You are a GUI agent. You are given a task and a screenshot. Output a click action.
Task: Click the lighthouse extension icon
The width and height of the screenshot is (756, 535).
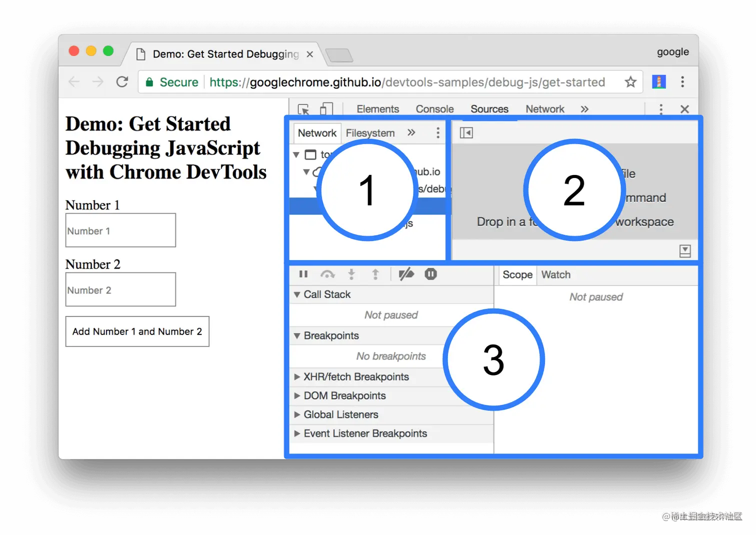tap(659, 82)
